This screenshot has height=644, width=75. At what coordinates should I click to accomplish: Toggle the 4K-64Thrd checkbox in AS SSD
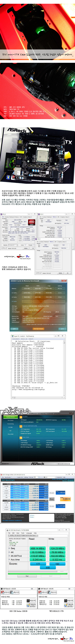point(9,556)
